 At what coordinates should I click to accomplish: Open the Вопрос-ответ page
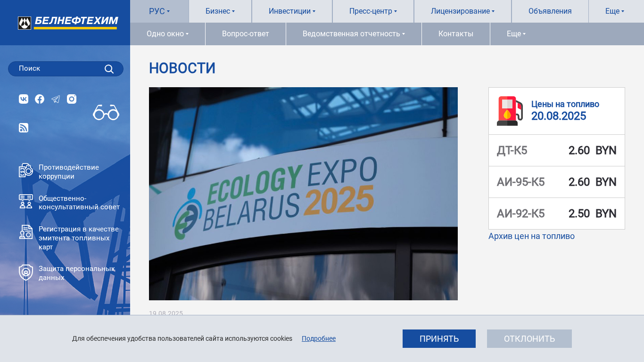(x=246, y=34)
